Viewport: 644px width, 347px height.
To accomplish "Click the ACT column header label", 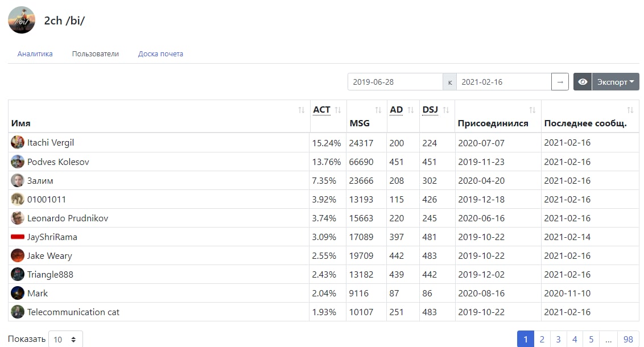I will click(x=321, y=110).
